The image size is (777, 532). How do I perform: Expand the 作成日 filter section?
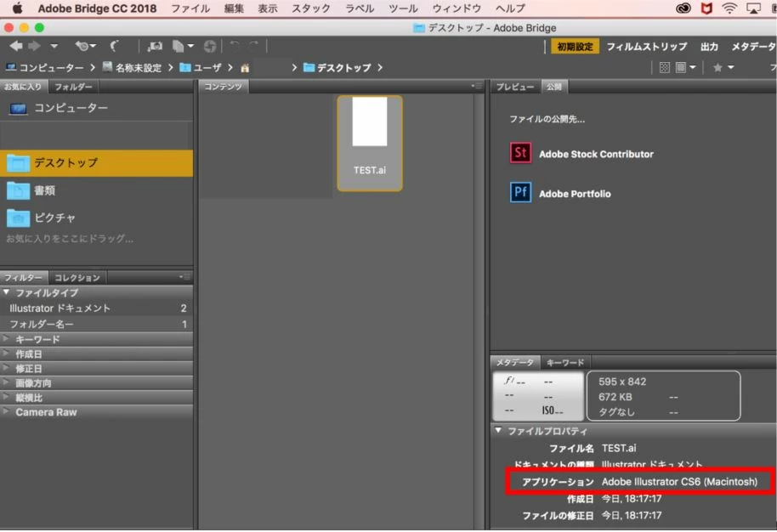point(7,354)
